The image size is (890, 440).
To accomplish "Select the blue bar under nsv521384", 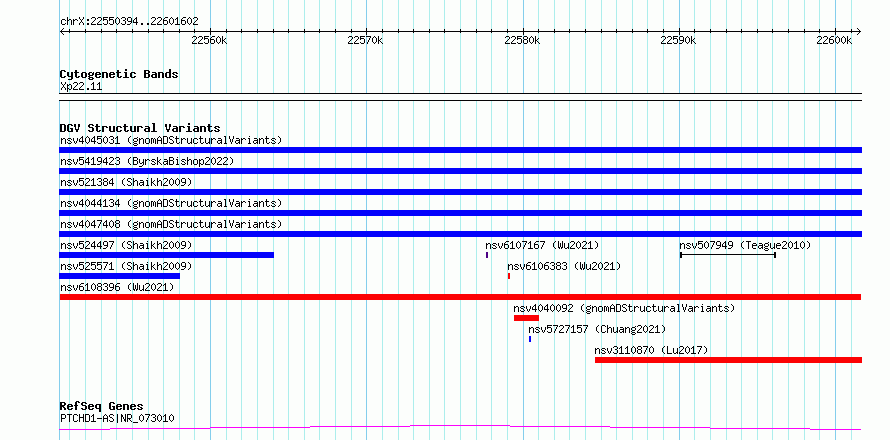I will tap(460, 192).
